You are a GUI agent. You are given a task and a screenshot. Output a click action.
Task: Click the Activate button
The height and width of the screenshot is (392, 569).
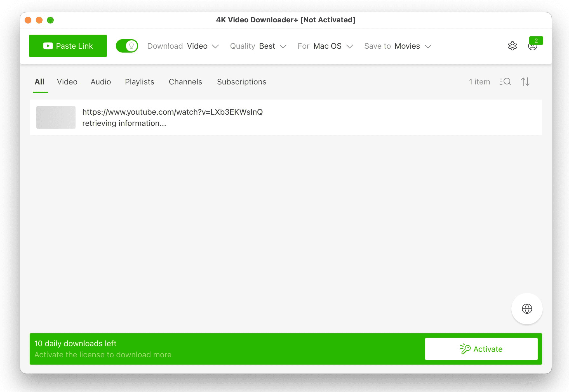(481, 349)
